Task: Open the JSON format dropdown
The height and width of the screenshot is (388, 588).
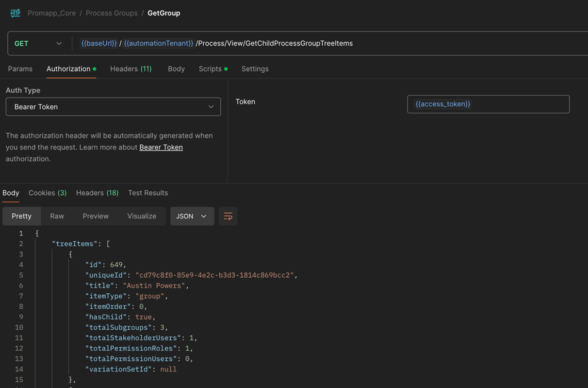Action: click(x=192, y=216)
